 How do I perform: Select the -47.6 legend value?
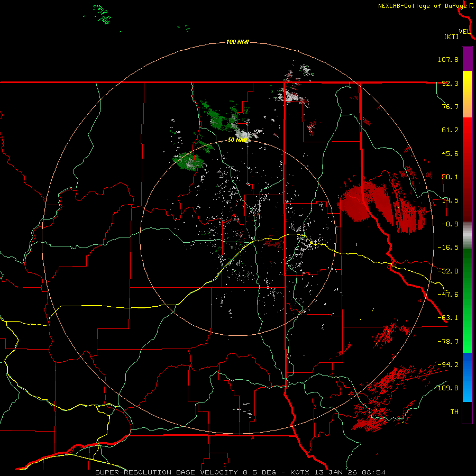tap(448, 295)
